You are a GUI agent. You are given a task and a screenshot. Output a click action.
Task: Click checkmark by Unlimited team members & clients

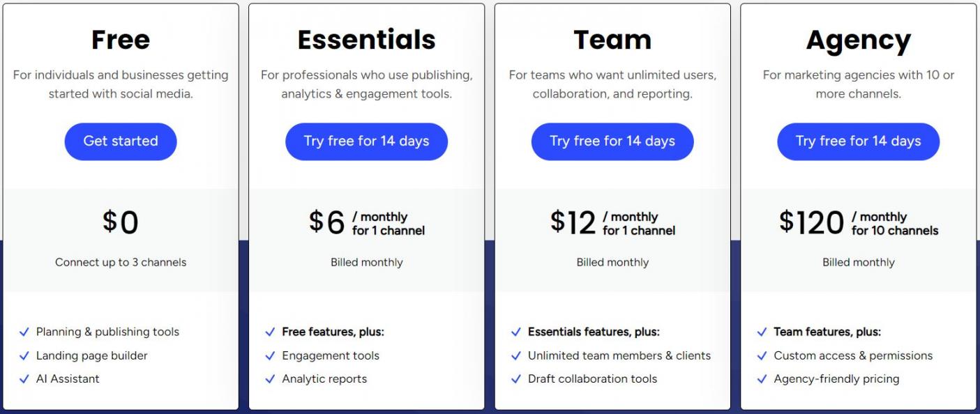coord(516,356)
